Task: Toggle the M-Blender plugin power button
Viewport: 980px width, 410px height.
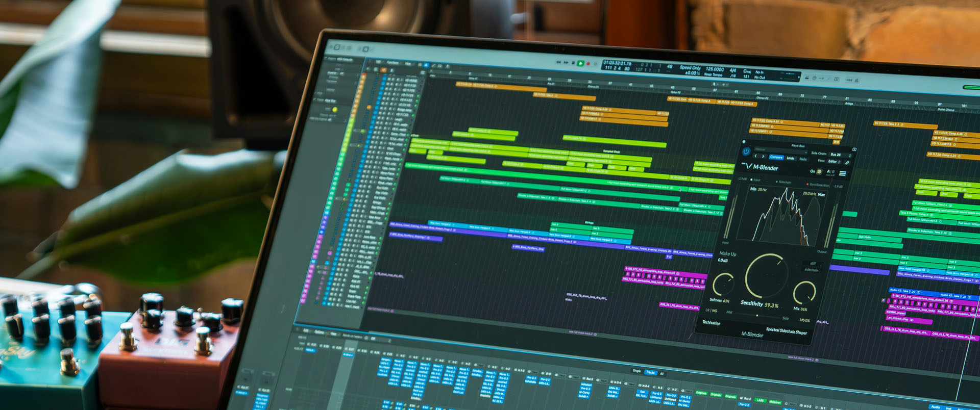Action: (746, 151)
